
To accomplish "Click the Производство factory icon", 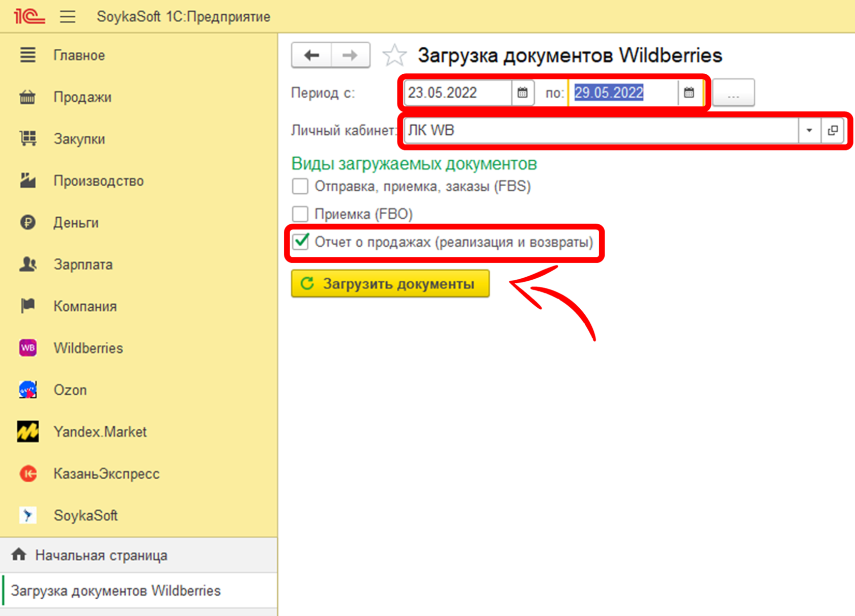I will 28,181.
